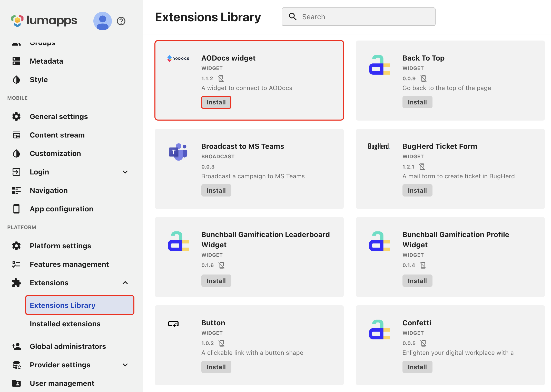Click the search magnifier icon

293,17
